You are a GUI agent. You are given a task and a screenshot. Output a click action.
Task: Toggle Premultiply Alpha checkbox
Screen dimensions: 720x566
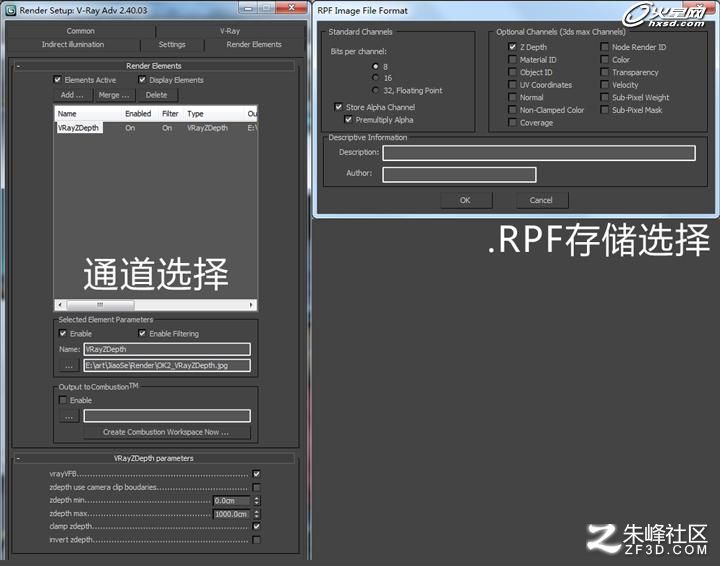pos(348,120)
